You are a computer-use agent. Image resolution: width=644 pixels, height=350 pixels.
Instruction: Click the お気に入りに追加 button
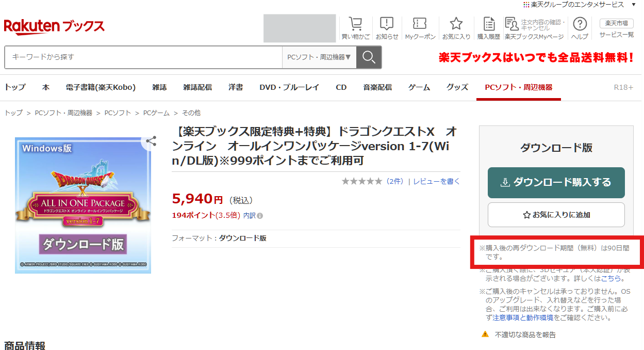pyautogui.click(x=556, y=214)
